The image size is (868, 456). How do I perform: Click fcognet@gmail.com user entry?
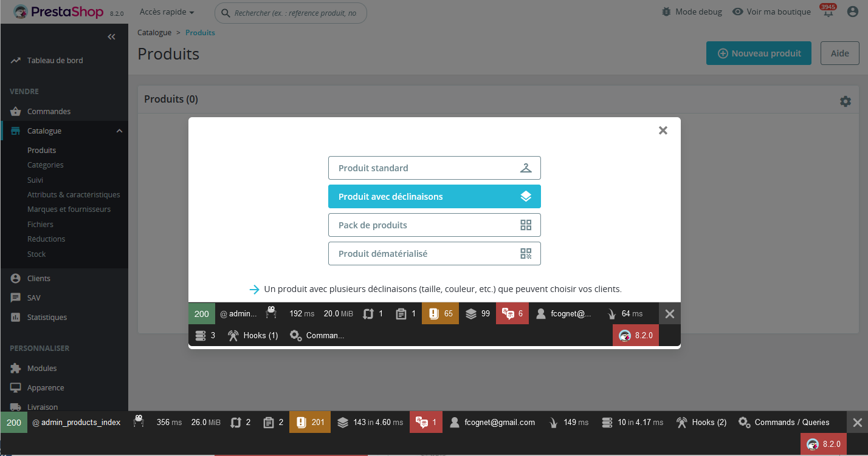point(492,422)
